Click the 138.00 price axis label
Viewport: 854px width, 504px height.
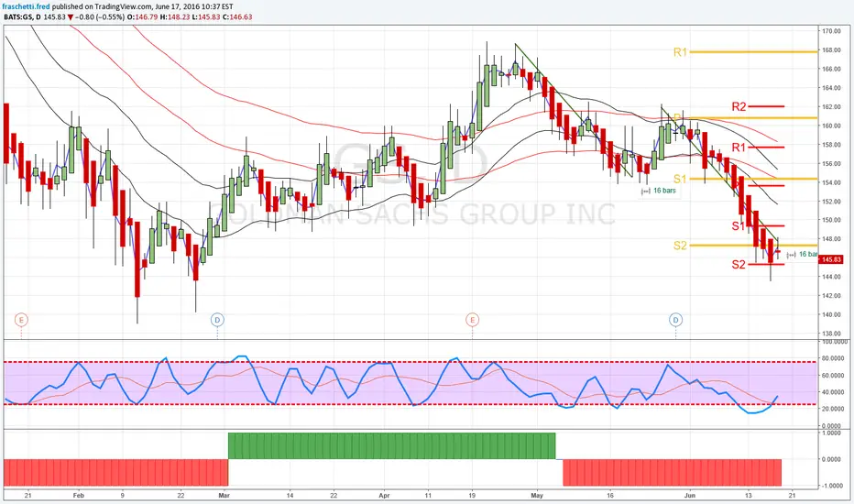click(832, 334)
